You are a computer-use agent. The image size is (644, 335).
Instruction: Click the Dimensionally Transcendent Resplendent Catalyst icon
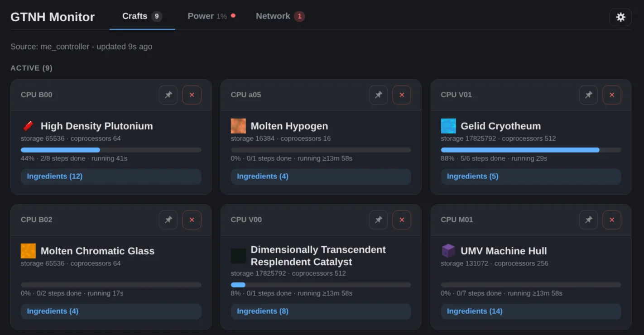click(238, 256)
